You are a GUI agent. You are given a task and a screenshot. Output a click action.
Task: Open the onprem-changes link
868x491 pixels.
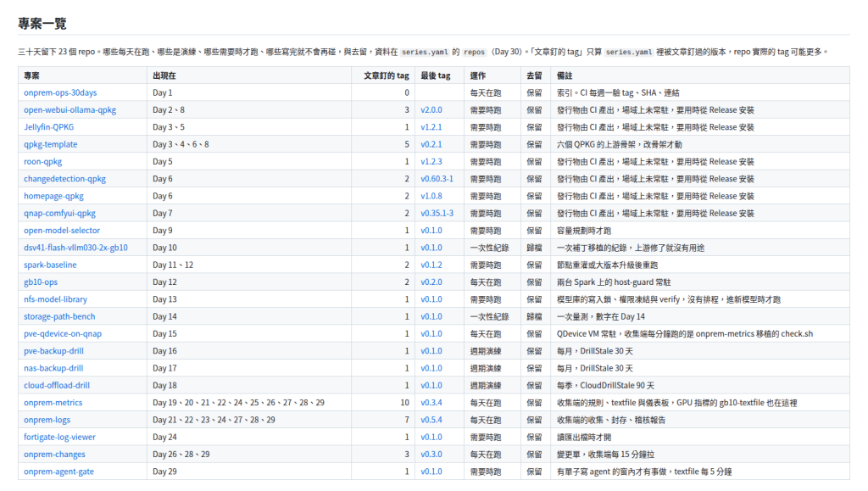[54, 454]
